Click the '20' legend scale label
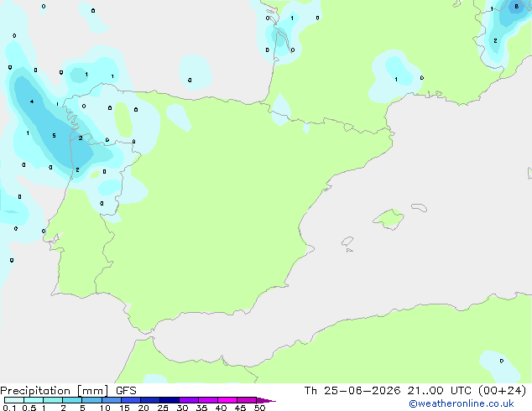The height and width of the screenshot is (411, 532). click(143, 408)
